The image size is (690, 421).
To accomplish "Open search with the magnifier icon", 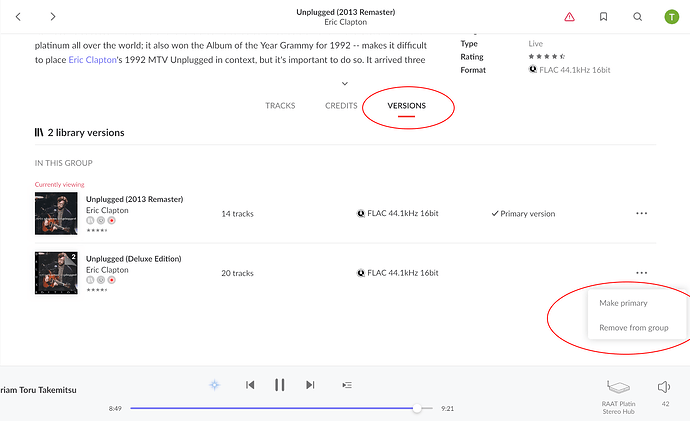I will (x=637, y=17).
